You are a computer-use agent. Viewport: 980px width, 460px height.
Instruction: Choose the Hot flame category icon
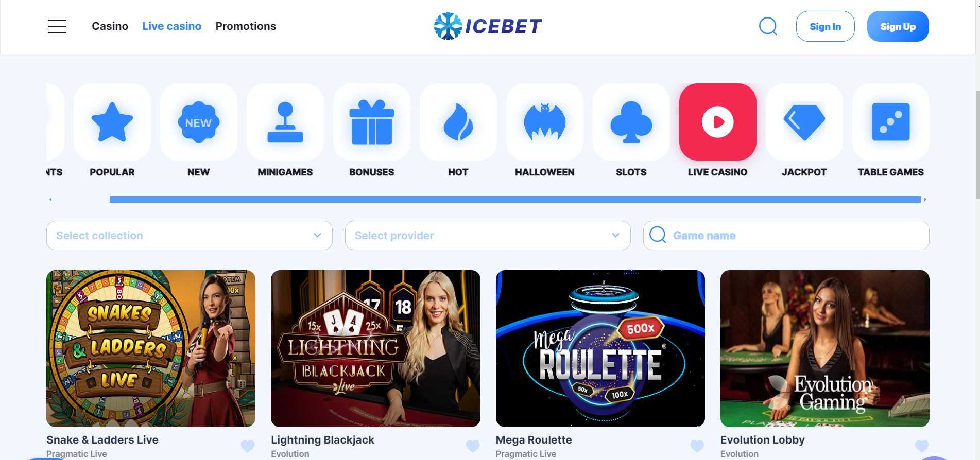pyautogui.click(x=458, y=122)
